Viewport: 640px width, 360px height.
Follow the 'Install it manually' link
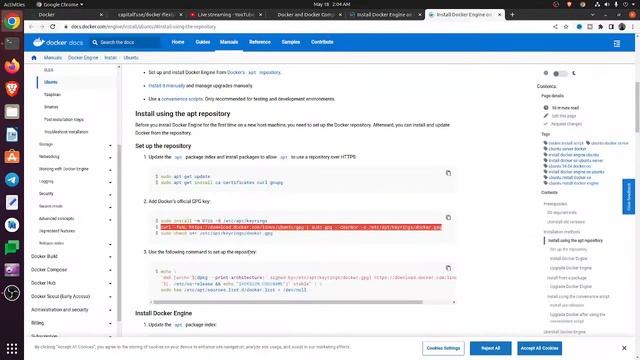point(167,86)
